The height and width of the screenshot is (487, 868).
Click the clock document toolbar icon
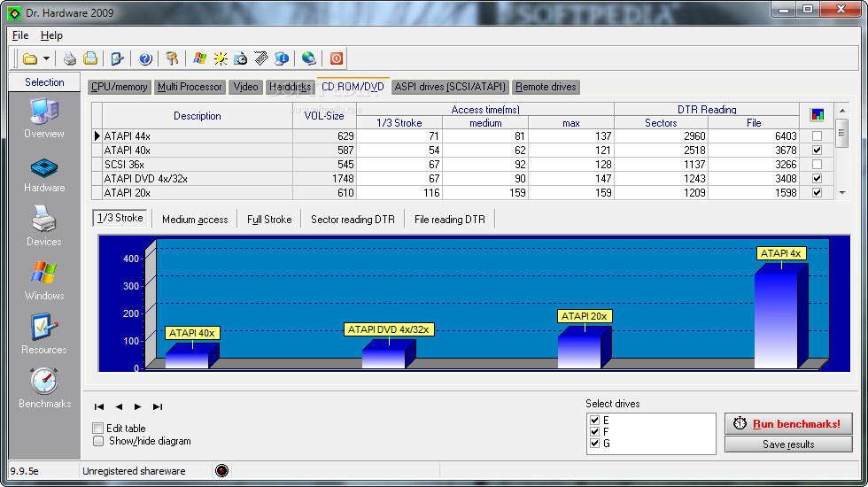click(241, 58)
